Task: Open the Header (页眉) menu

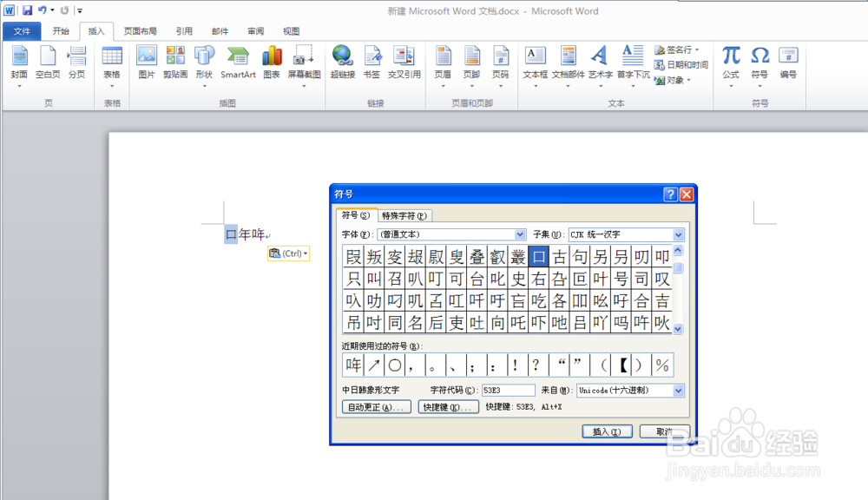Action: click(x=443, y=66)
